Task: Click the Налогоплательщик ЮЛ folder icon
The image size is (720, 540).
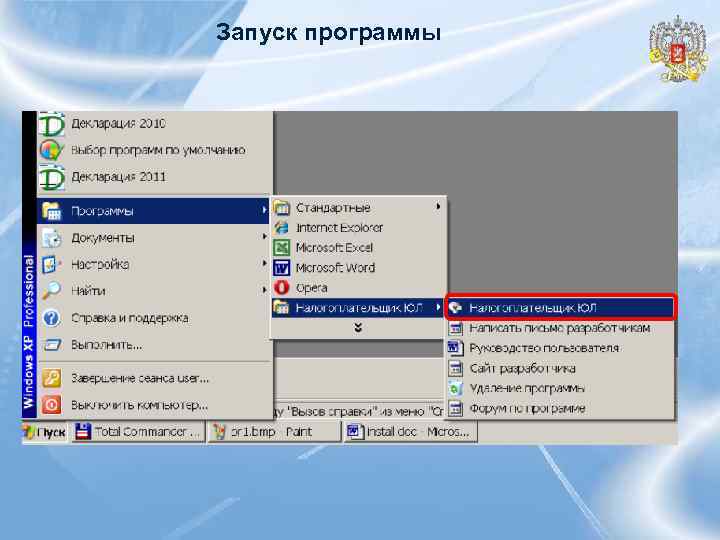Action: pyautogui.click(x=281, y=308)
